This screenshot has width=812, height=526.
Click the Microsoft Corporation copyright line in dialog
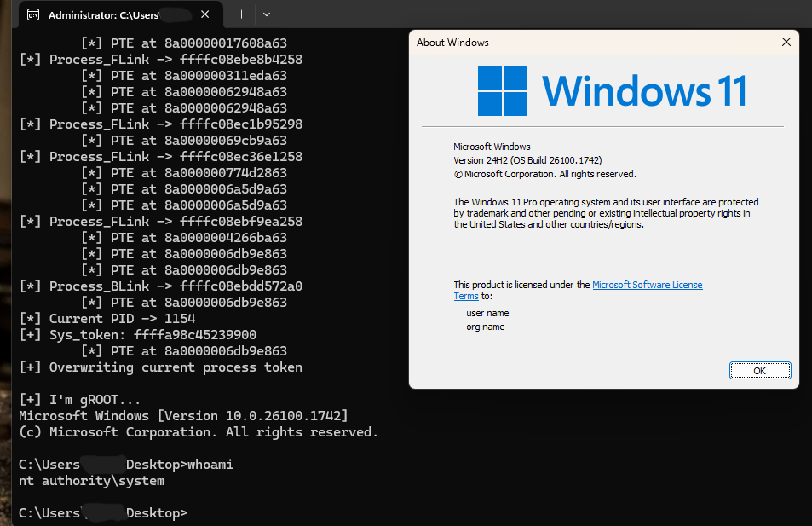click(544, 174)
